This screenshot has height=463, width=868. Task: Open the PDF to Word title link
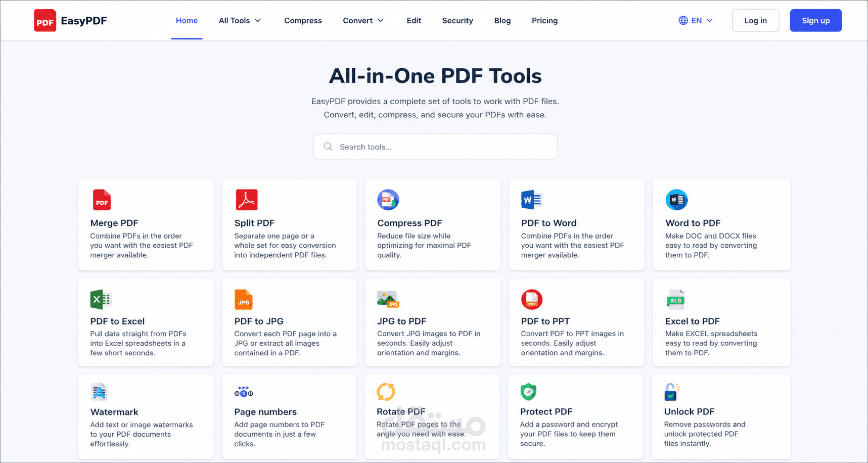[549, 223]
